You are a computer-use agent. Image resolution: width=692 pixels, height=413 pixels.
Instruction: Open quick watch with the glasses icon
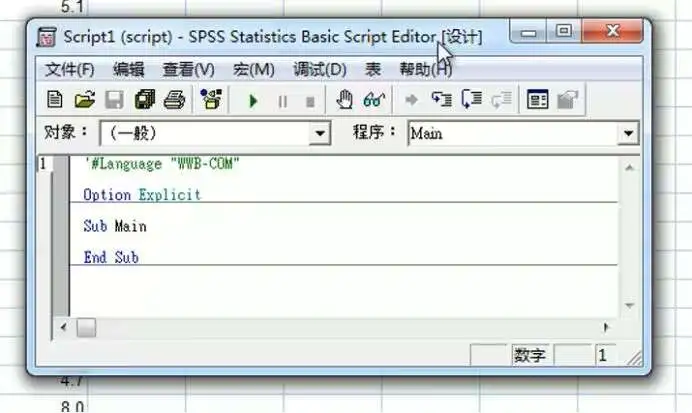tap(374, 100)
